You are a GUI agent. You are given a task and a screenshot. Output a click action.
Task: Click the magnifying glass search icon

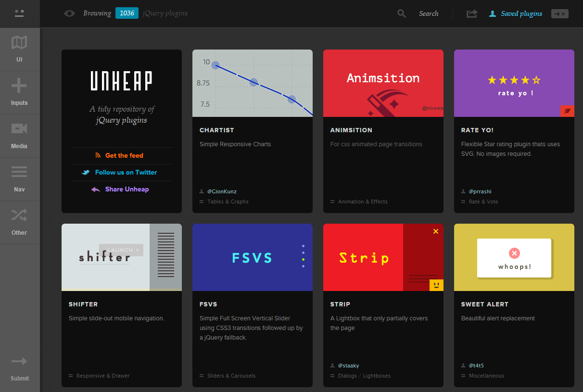click(402, 13)
